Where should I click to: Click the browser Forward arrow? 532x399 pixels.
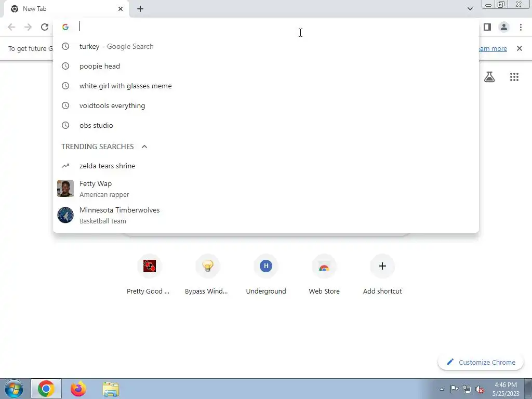point(28,27)
